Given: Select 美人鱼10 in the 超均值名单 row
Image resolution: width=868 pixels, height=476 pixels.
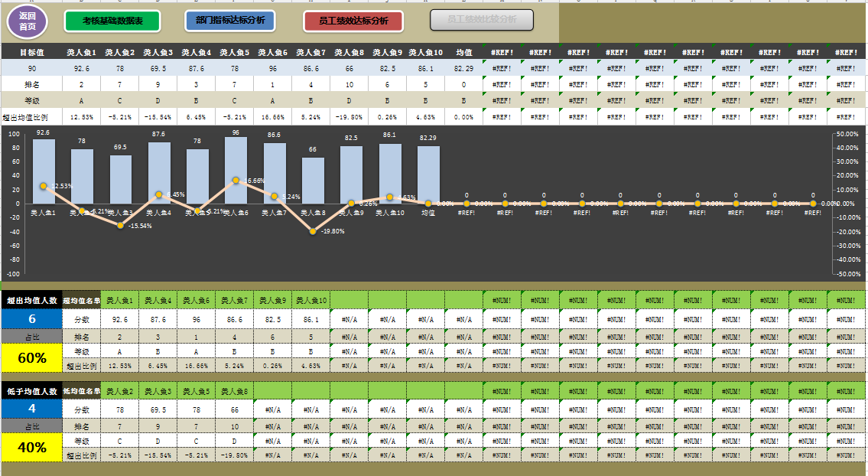Looking at the screenshot, I should point(311,300).
